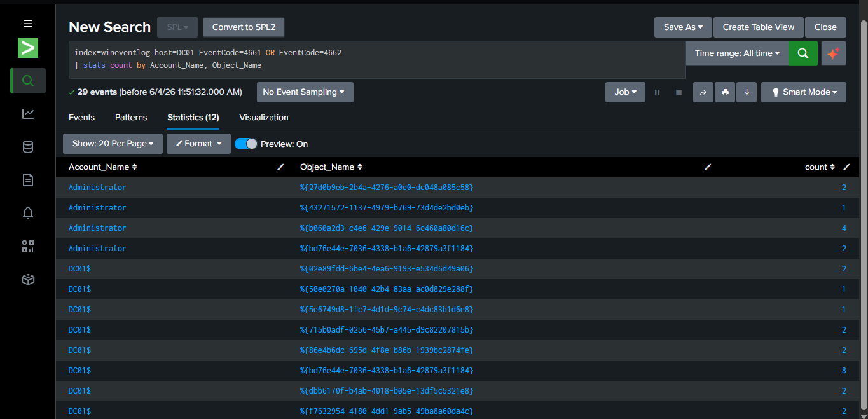Open the Save As dropdown
Image resolution: width=868 pixels, height=419 pixels.
683,27
